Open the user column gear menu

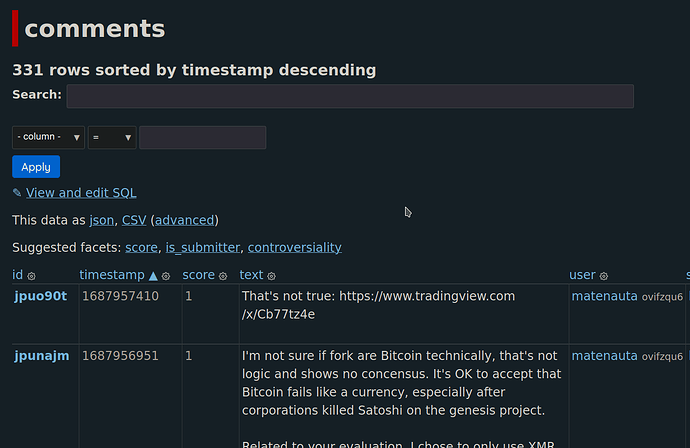pos(604,275)
